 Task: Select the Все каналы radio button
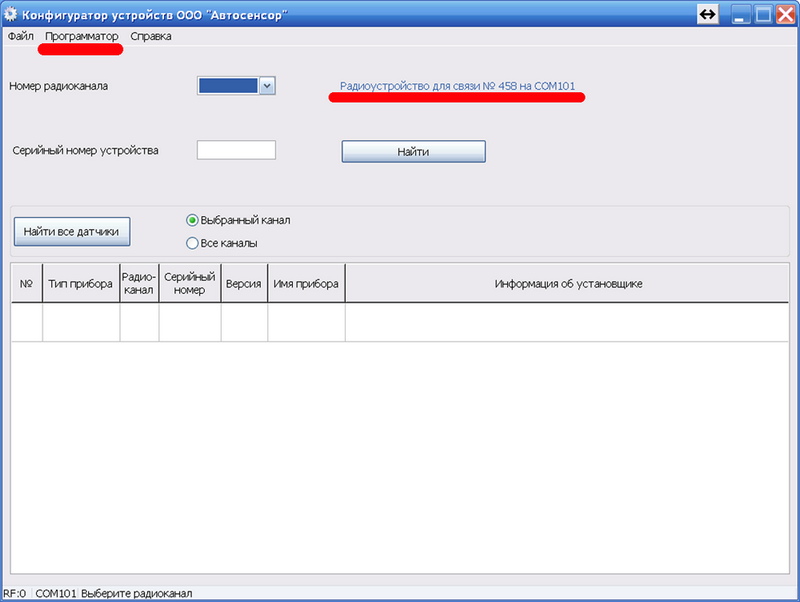(192, 243)
